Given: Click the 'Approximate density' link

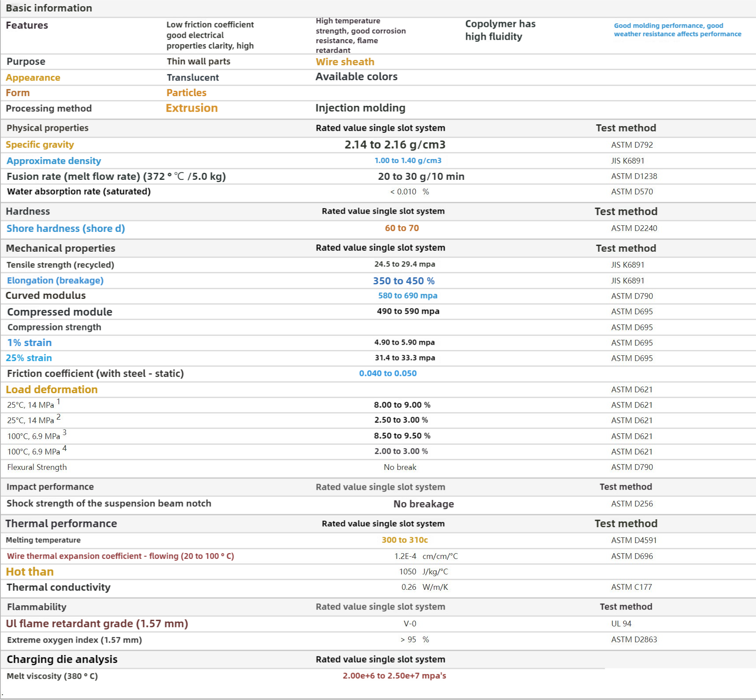Looking at the screenshot, I should tap(54, 161).
